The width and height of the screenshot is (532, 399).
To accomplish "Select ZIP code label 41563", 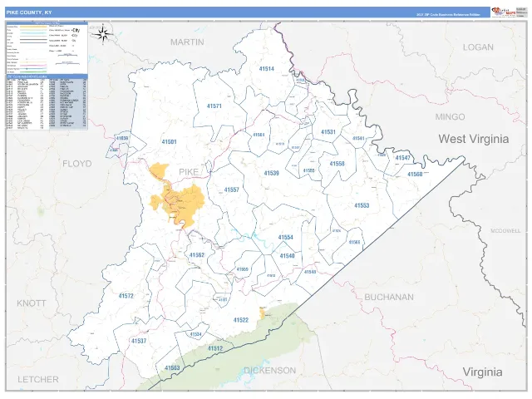I will point(172,368).
